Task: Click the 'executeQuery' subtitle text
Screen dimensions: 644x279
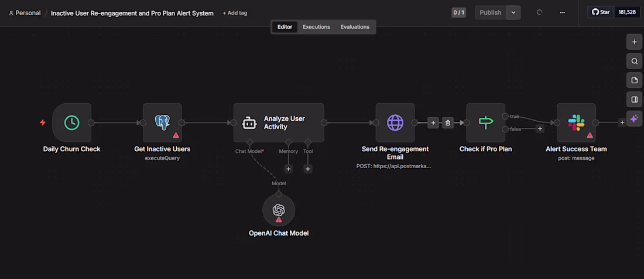Action: pos(162,158)
